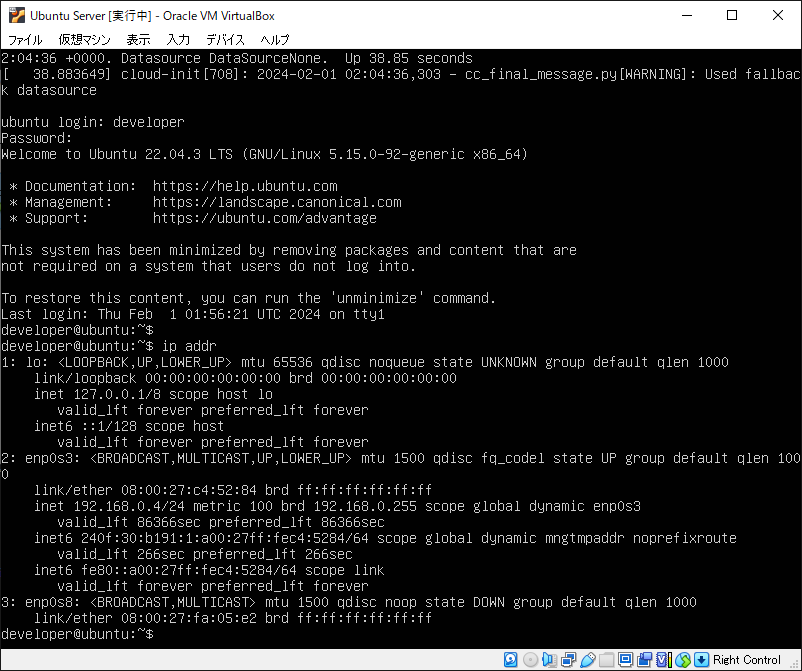
Task: Click the 'Last login: Thu Feb 1' line
Action: point(193,314)
